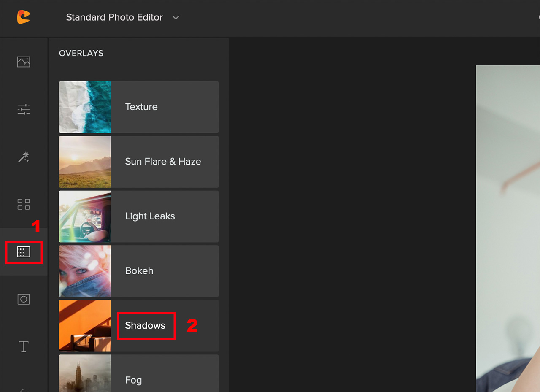The height and width of the screenshot is (392, 540).
Task: Click the Colorcinch logo icon
Action: click(23, 17)
